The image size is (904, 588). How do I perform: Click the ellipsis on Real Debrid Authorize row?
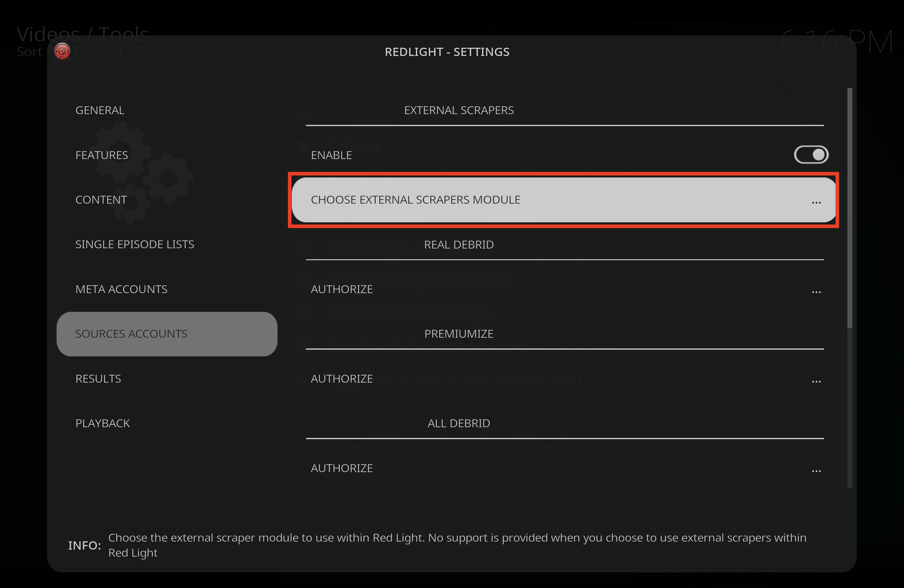[x=816, y=292]
